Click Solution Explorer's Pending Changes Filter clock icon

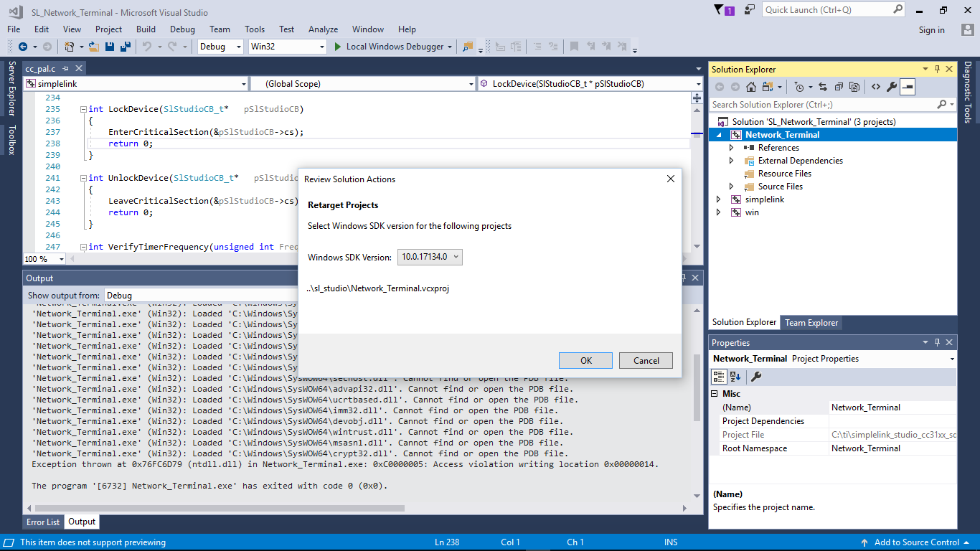(x=799, y=87)
